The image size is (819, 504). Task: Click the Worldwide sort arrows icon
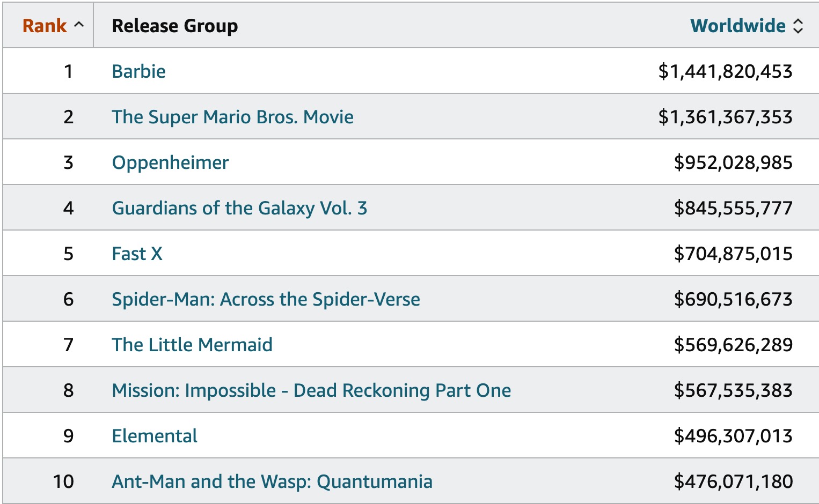(798, 26)
